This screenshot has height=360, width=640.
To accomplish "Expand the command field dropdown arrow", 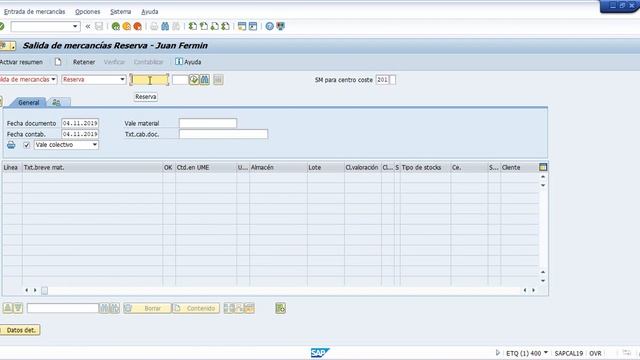I will pyautogui.click(x=75, y=27).
